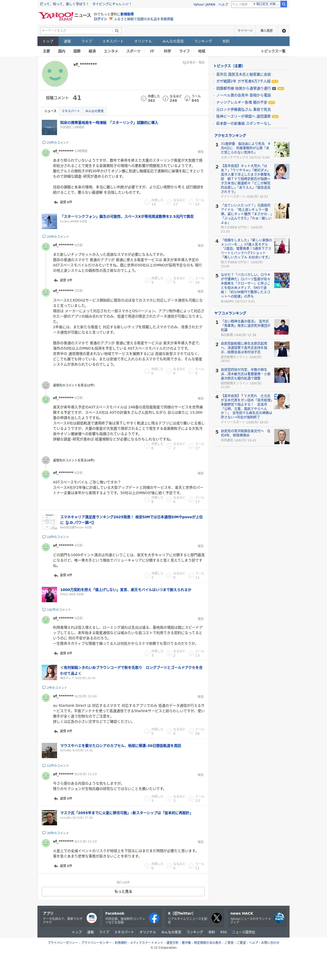
Task: Click 共感した icon on the 10時間前 comment
Action: pos(147,202)
